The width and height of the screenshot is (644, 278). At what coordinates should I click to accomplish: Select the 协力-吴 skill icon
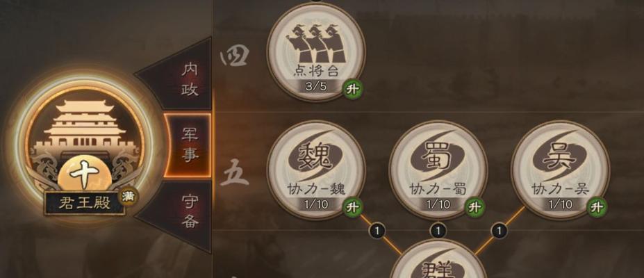560,170
